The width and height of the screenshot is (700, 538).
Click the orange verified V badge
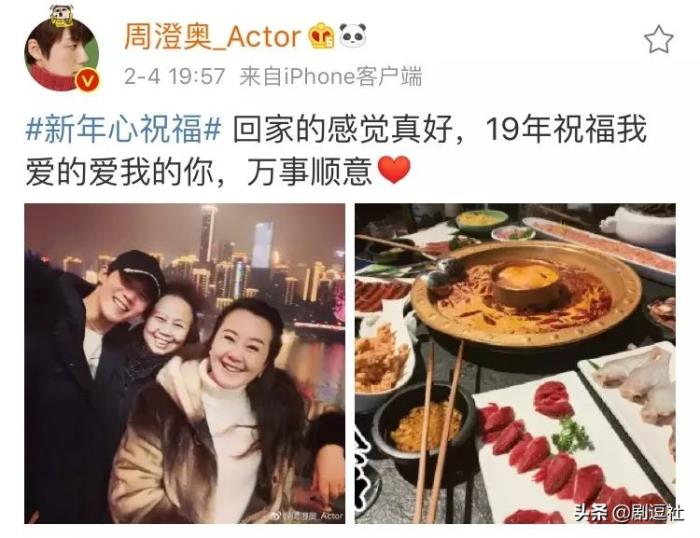88,80
